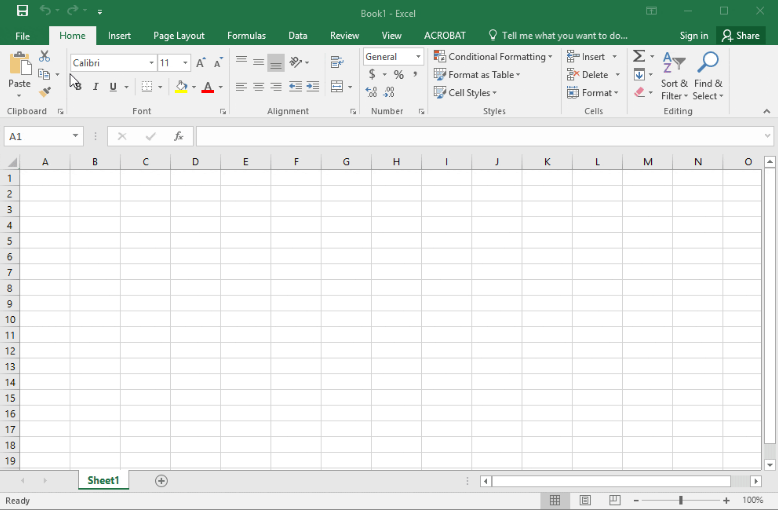778x510 pixels.
Task: Toggle Align Left horizontal alignment
Action: pos(241,87)
